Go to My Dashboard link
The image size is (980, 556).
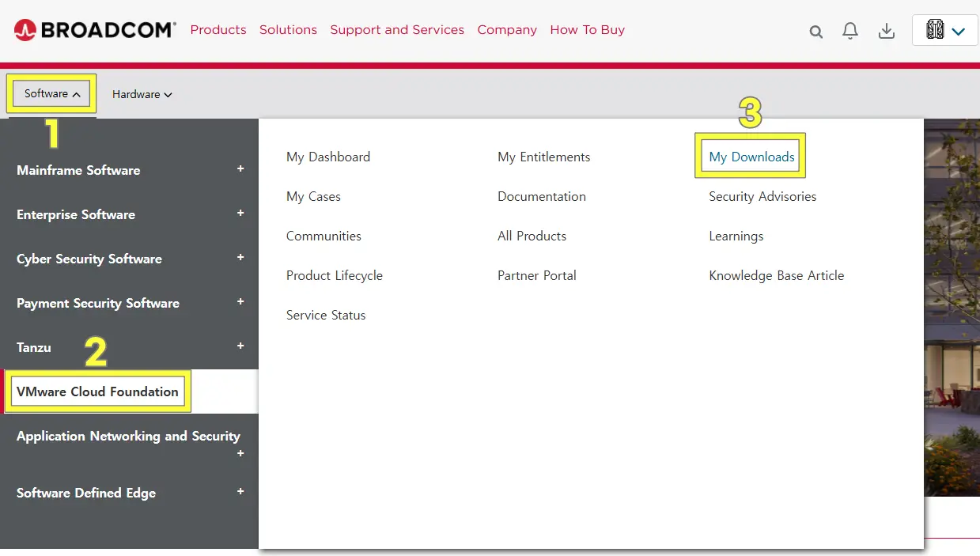pos(328,157)
